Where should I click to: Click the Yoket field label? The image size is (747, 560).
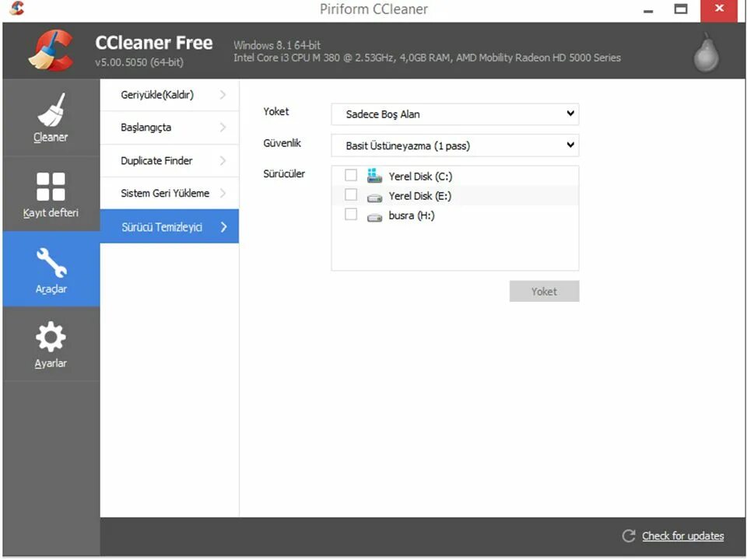(x=275, y=111)
